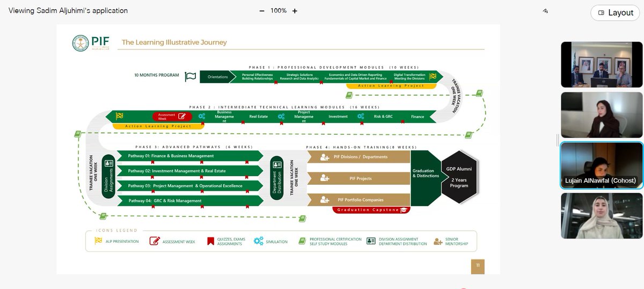Click the GDP Alumni hexagon
Screen dimensions: 644x289
pos(458,178)
